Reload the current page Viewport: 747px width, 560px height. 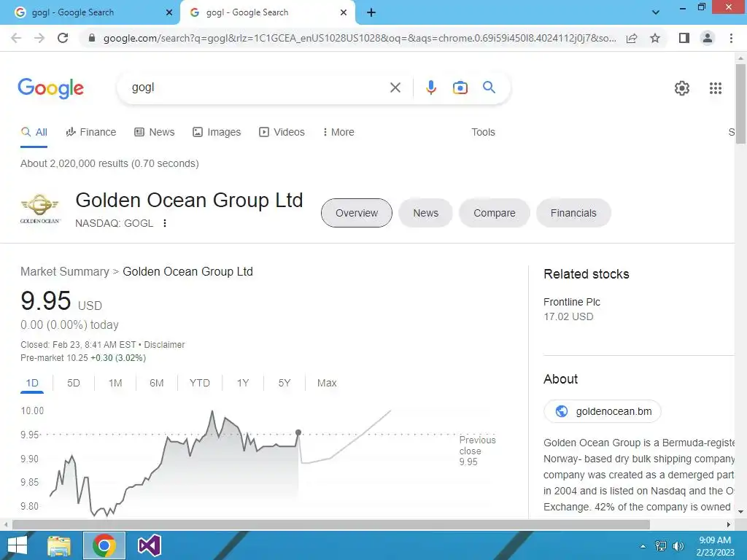pyautogui.click(x=63, y=38)
